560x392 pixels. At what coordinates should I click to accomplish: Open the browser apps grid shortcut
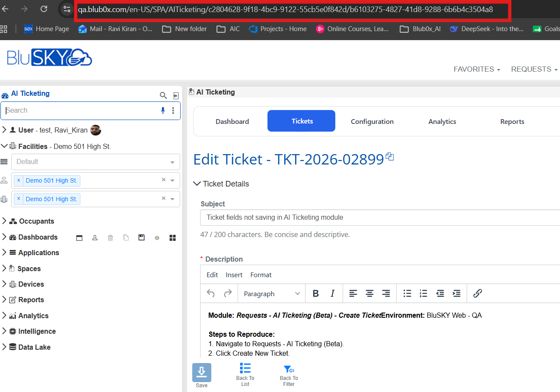point(4,29)
